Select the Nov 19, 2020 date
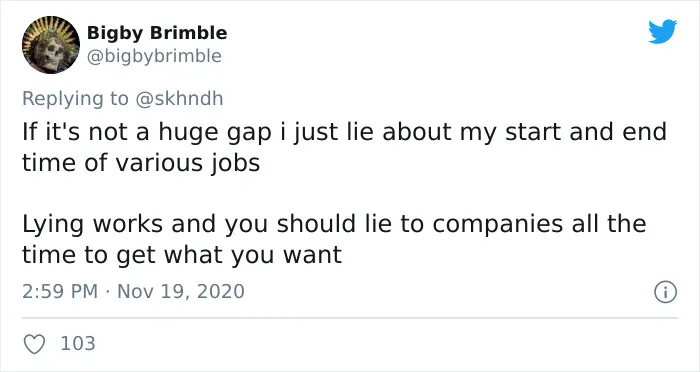The height and width of the screenshot is (372, 700). [181, 292]
